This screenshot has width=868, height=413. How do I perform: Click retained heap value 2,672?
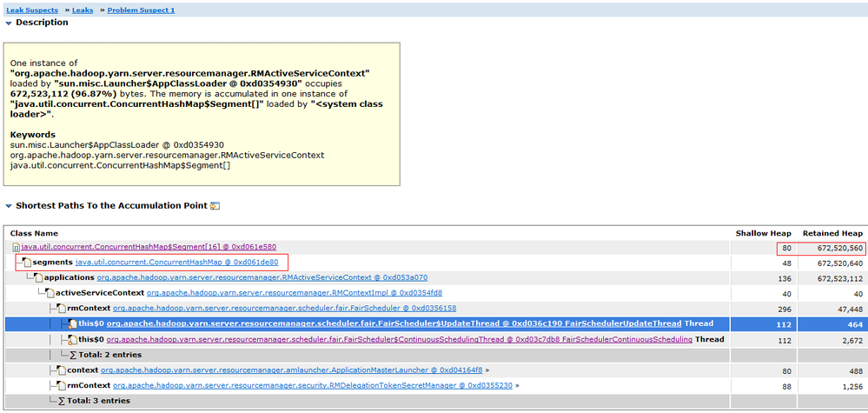(x=853, y=340)
